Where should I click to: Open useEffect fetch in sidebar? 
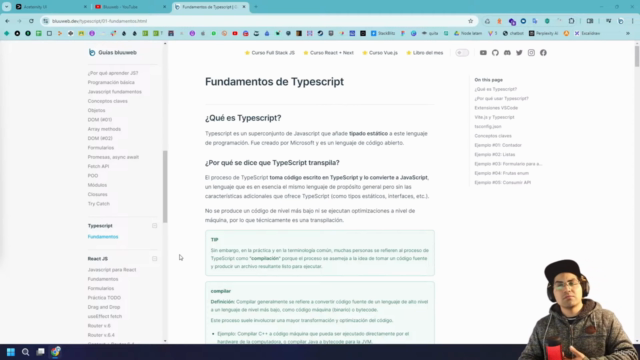(104, 317)
